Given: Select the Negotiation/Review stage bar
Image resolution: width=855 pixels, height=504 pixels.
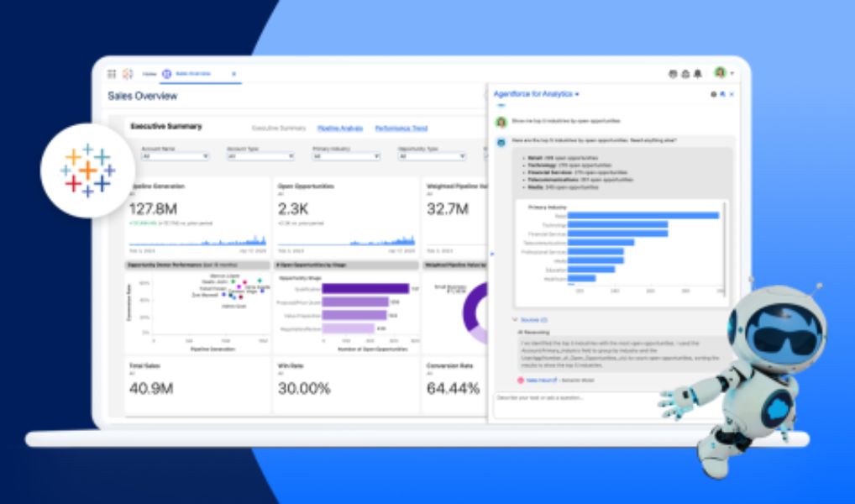Looking at the screenshot, I should [348, 328].
